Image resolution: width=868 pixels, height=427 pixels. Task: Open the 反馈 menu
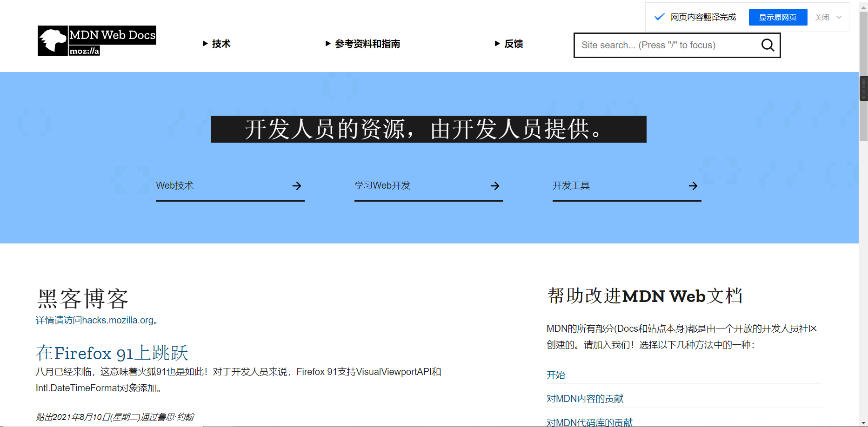514,43
